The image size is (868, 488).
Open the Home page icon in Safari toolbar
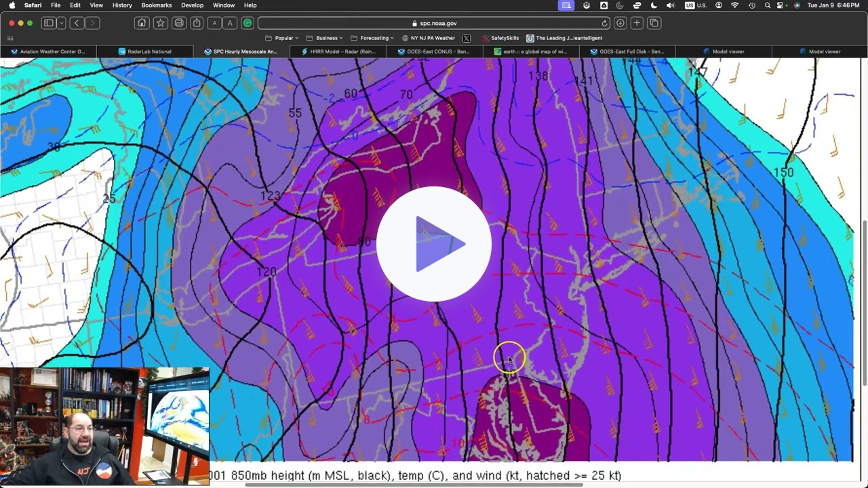point(141,23)
